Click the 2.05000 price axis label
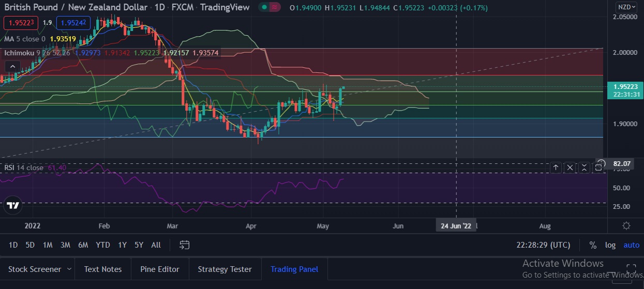Viewport: 644px width, 289px height. point(625,17)
